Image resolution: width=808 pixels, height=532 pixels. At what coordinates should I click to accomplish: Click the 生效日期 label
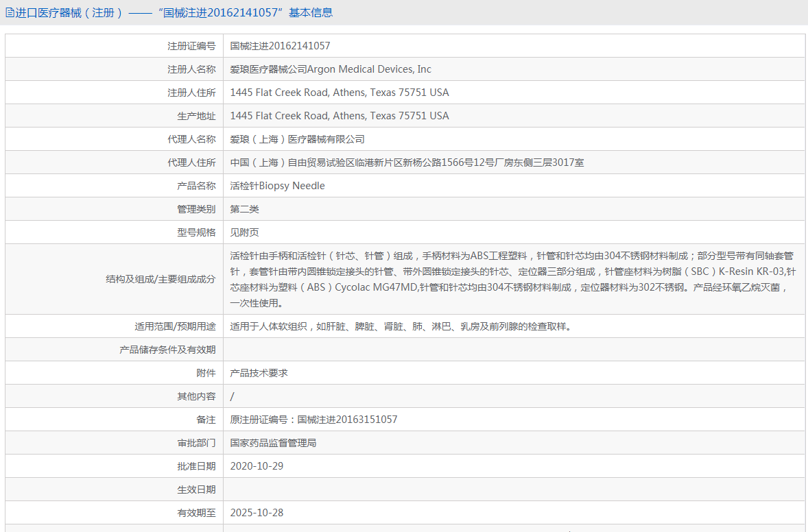(196, 489)
